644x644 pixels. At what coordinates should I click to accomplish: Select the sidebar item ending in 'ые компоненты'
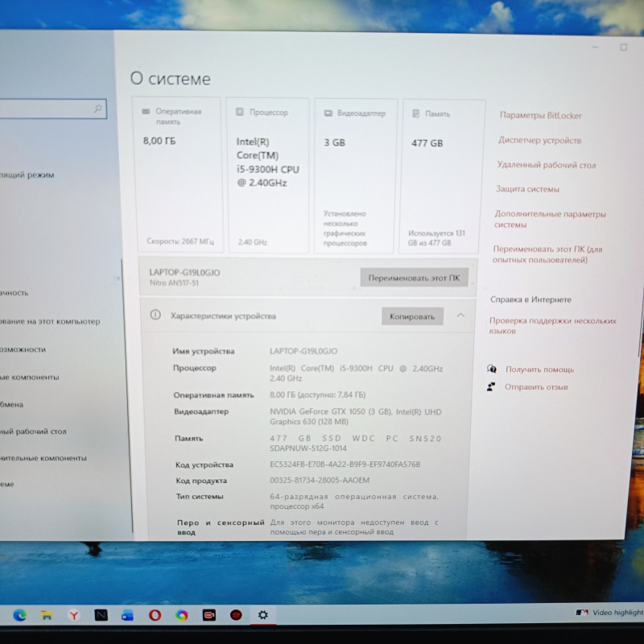click(29, 377)
